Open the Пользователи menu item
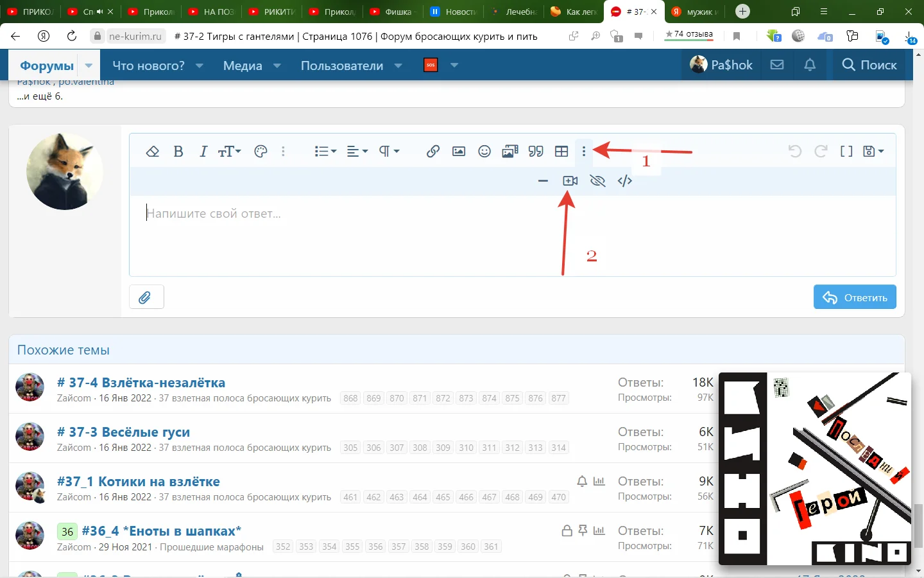The width and height of the screenshot is (924, 578). click(341, 66)
